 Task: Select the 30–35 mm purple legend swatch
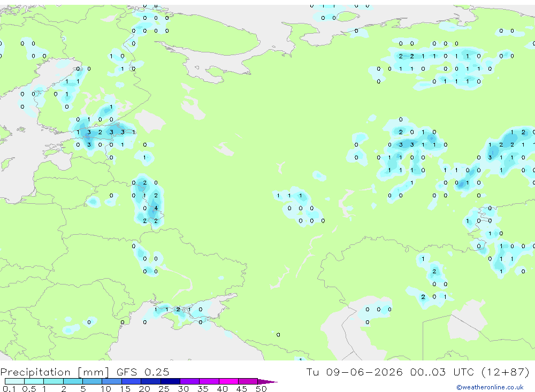(x=190, y=381)
